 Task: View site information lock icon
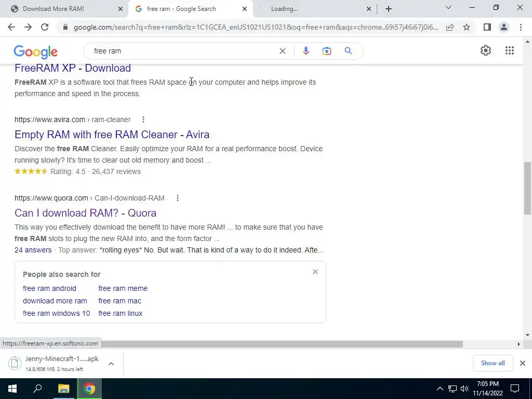coord(65,27)
